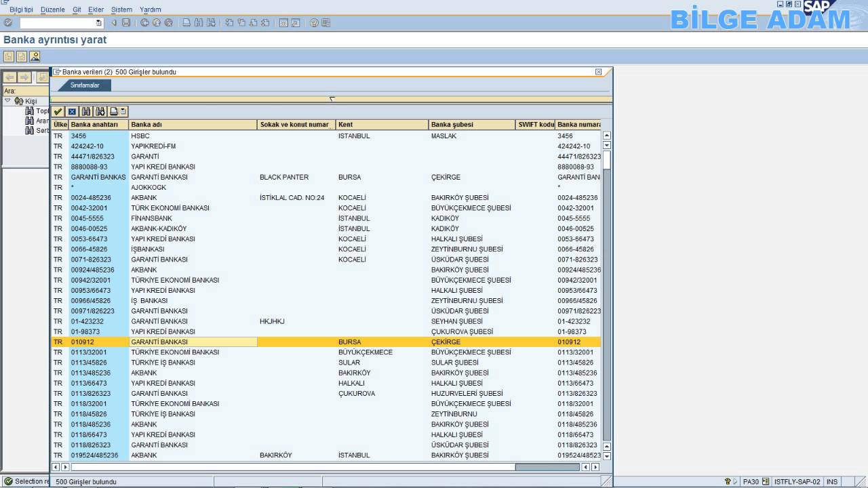Click the Save diskette icon in standard toolbar
This screenshot has height=488, width=868.
point(125,23)
